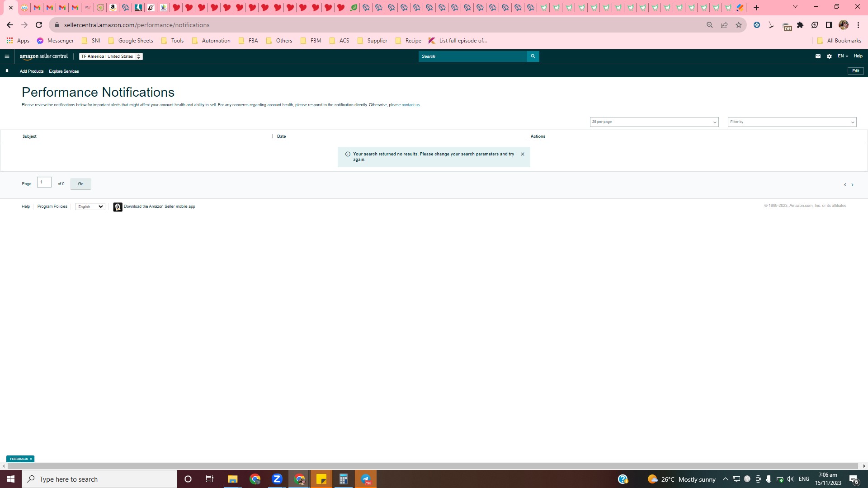868x488 pixels.
Task: Click Add Products in the nav bar
Action: pos(32,71)
